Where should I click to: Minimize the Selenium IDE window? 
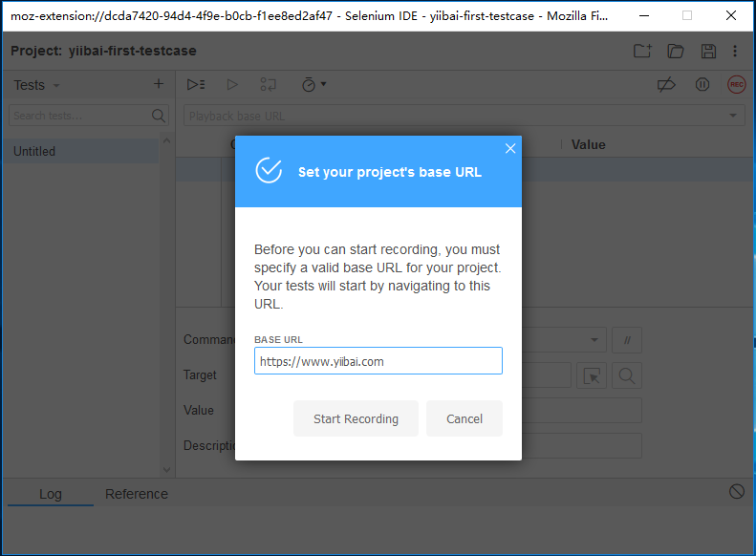pos(644,16)
